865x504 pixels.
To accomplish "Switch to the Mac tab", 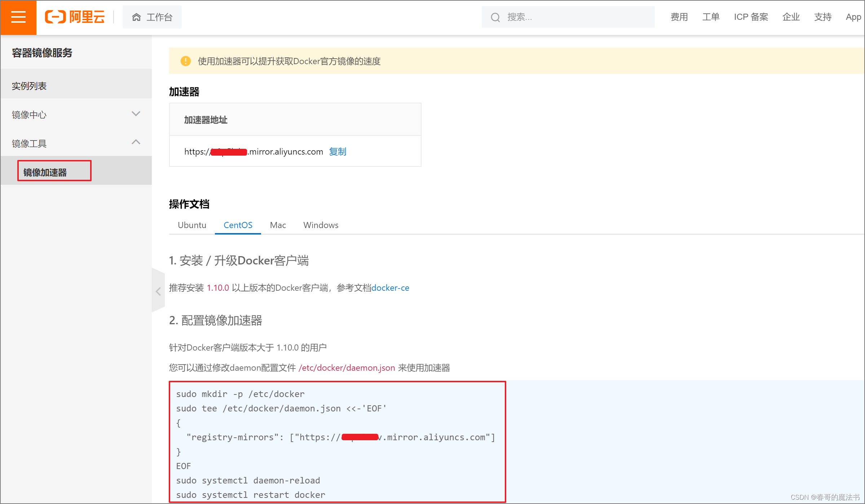I will [278, 225].
